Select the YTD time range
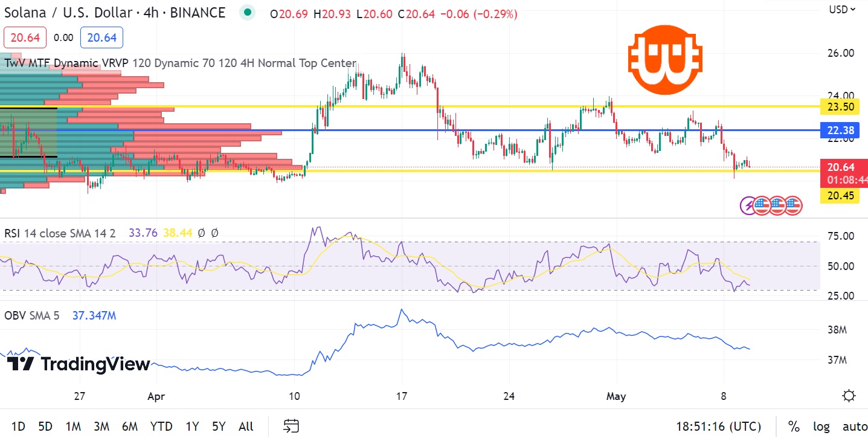This screenshot has width=868, height=441. 161,427
